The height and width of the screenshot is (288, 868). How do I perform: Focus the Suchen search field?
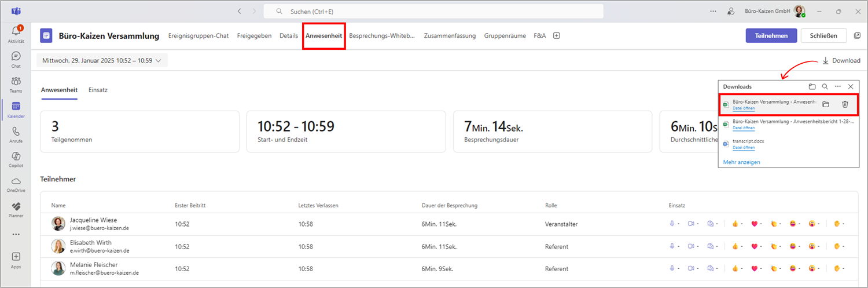pos(433,11)
